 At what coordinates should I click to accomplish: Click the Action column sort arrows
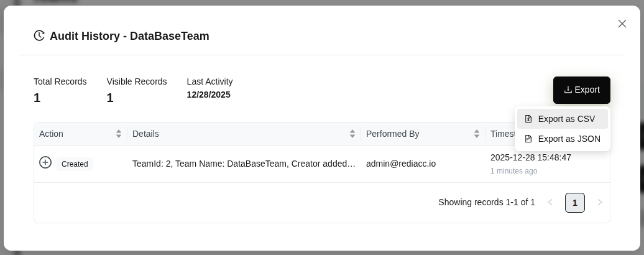coord(119,134)
